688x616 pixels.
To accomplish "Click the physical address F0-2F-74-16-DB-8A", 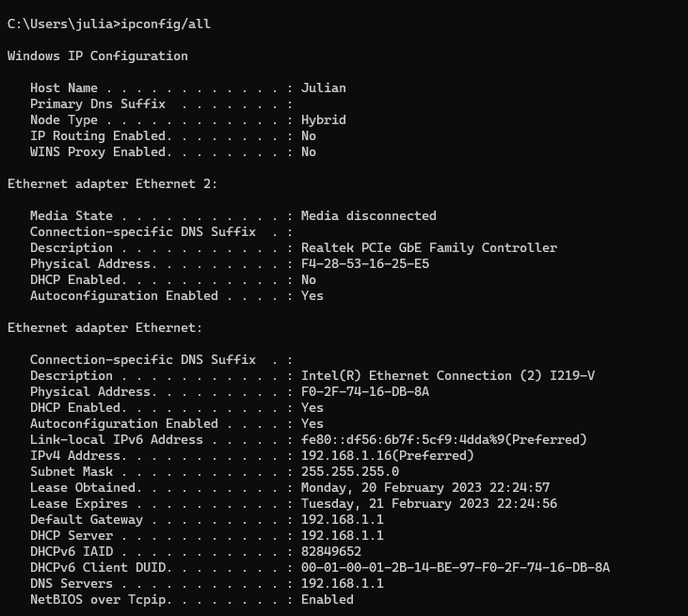I will pyautogui.click(x=364, y=391).
